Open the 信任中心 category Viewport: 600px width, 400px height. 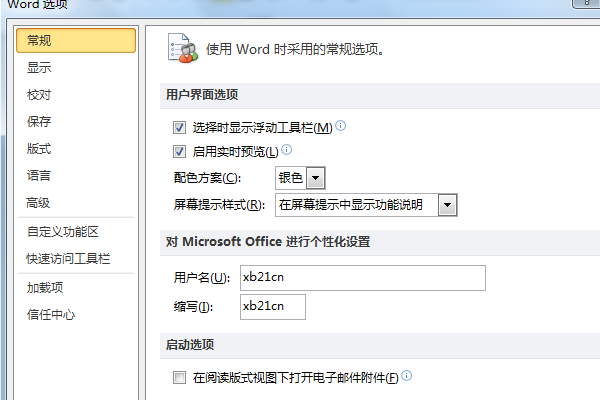tap(51, 315)
